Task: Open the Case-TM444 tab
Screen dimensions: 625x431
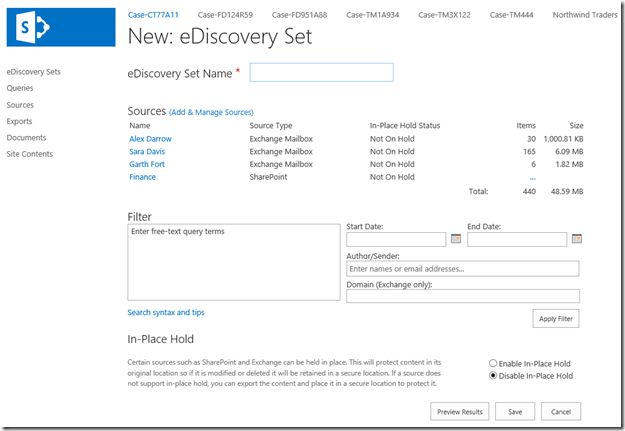Action: 511,15
